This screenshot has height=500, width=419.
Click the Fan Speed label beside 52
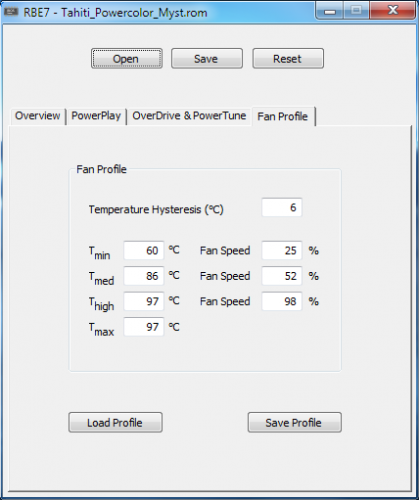pyautogui.click(x=225, y=276)
